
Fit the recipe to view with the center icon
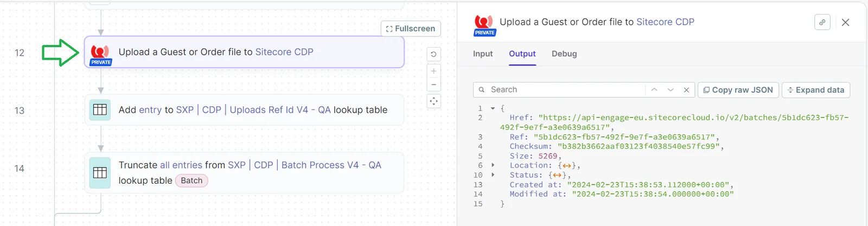433,101
